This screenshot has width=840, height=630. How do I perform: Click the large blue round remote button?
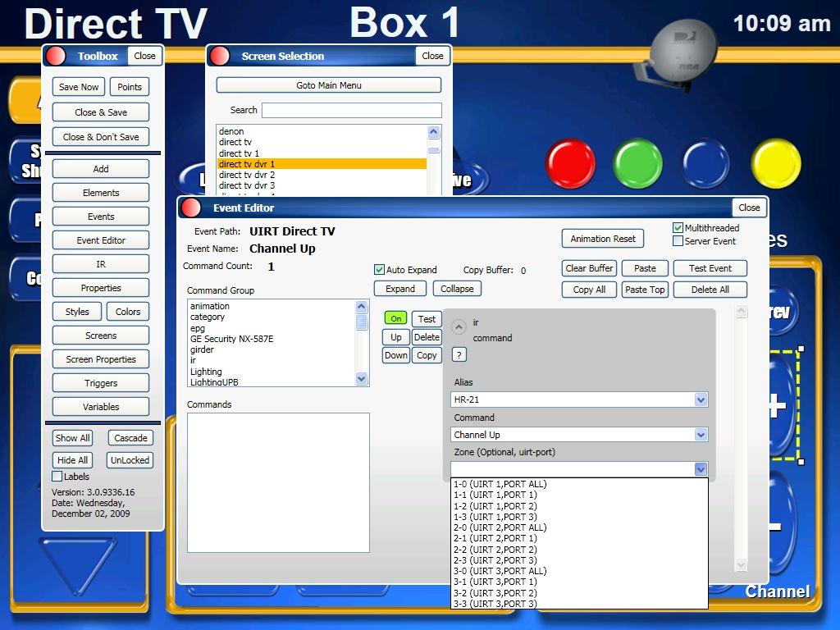pos(706,163)
